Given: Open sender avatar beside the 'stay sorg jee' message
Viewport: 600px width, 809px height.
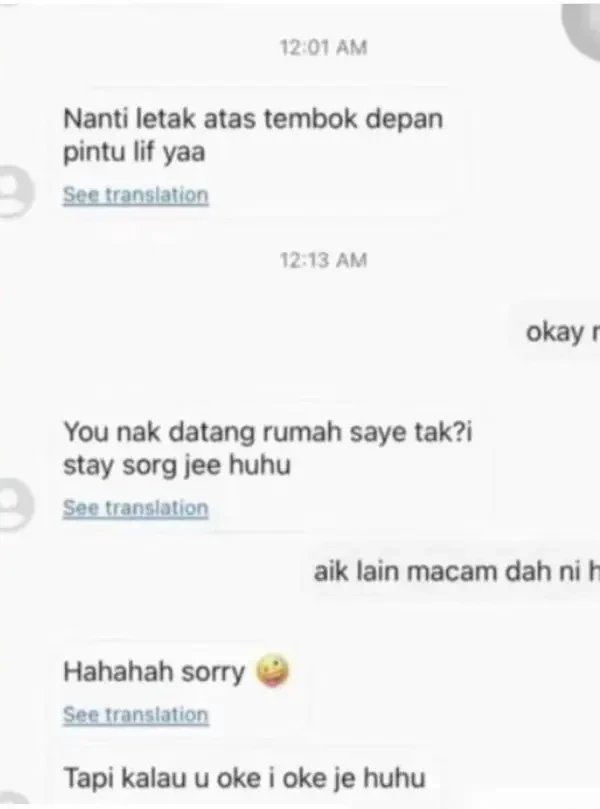Looking at the screenshot, I should [17, 504].
